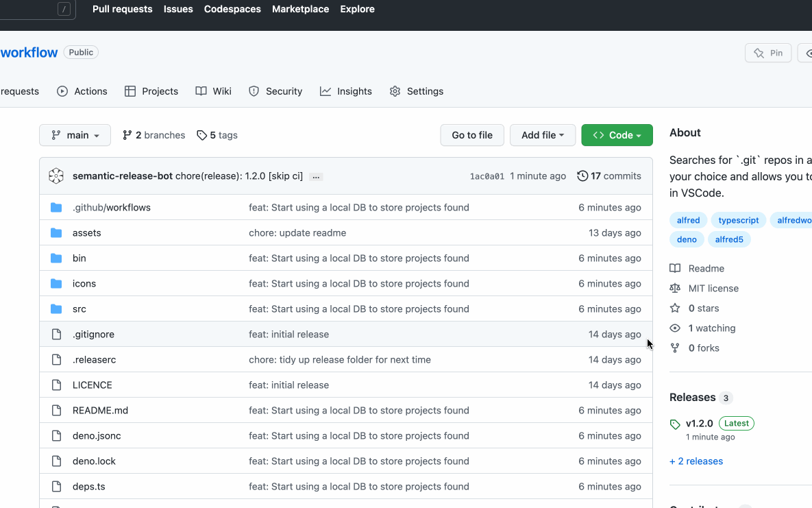Image resolution: width=812 pixels, height=508 pixels.
Task: Click the Latest release badge
Action: coord(737,424)
